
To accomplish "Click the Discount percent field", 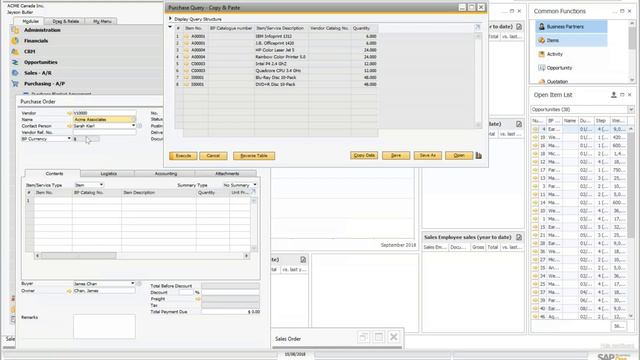I will [x=186, y=292].
